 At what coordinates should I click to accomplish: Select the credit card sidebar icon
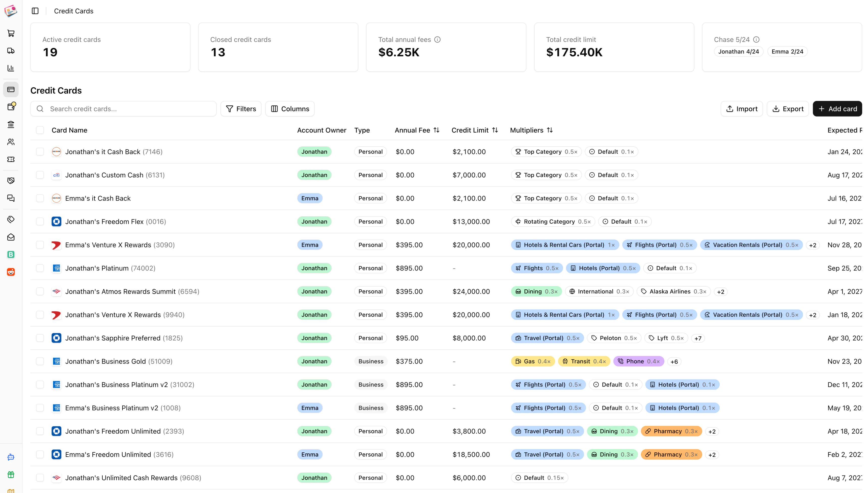click(x=11, y=89)
